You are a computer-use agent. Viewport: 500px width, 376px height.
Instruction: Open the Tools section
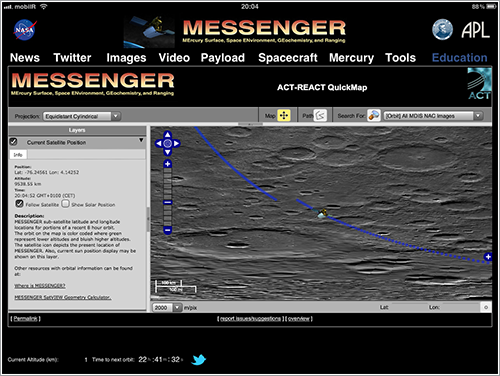(x=401, y=58)
